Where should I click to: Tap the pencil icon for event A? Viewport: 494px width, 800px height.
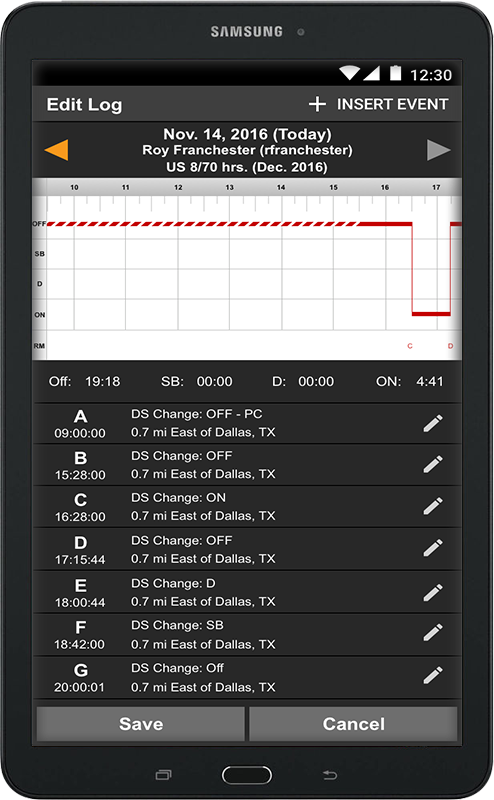(433, 423)
